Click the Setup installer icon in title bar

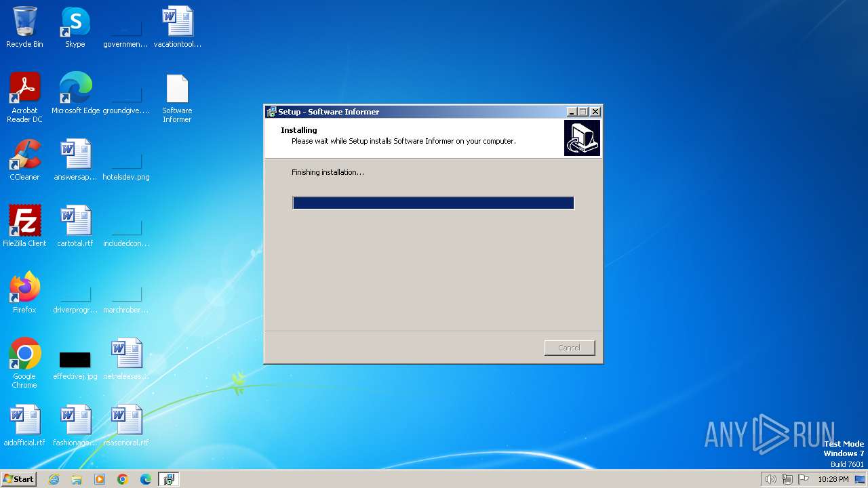point(271,112)
